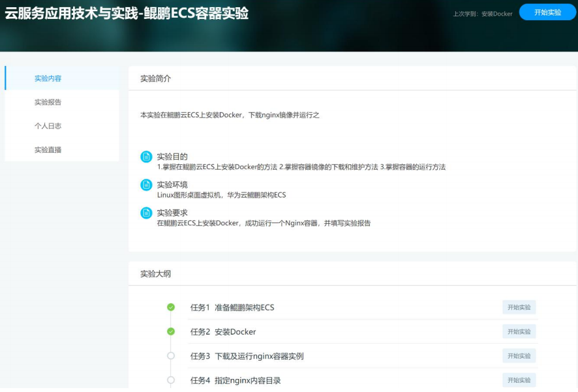Start 任务1 准备鲲鹏架构ECS with 开始实验
This screenshot has width=578, height=392.
(x=519, y=307)
